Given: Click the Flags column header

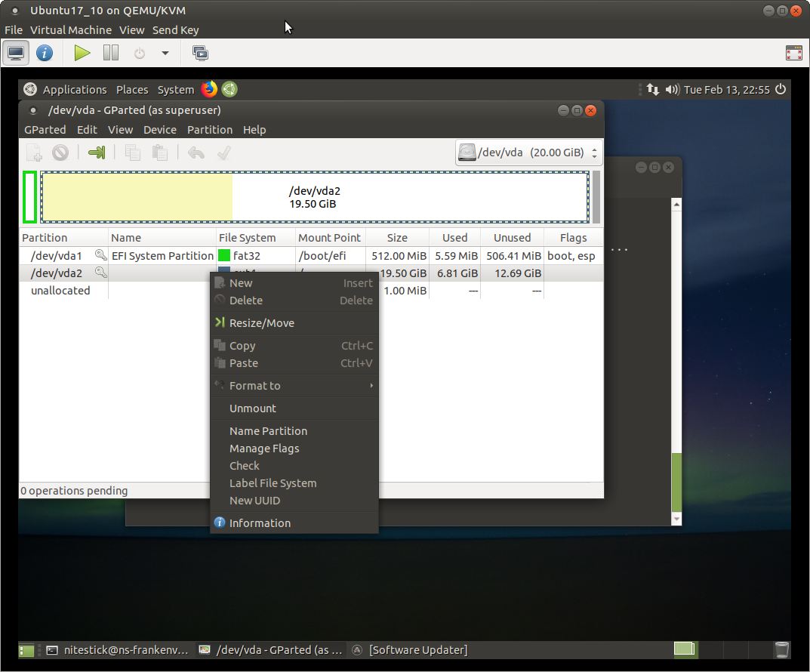Looking at the screenshot, I should [574, 238].
